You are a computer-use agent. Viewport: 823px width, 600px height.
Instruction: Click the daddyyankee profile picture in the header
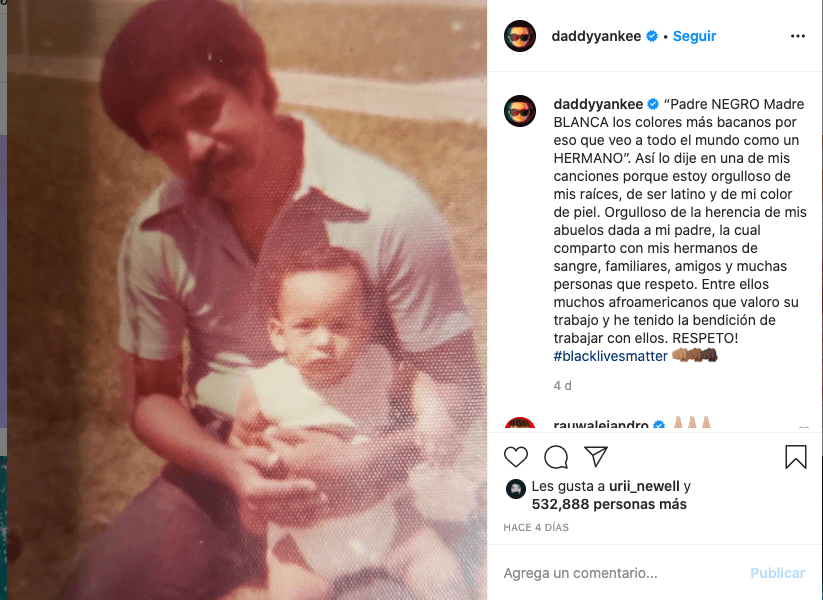(x=520, y=36)
